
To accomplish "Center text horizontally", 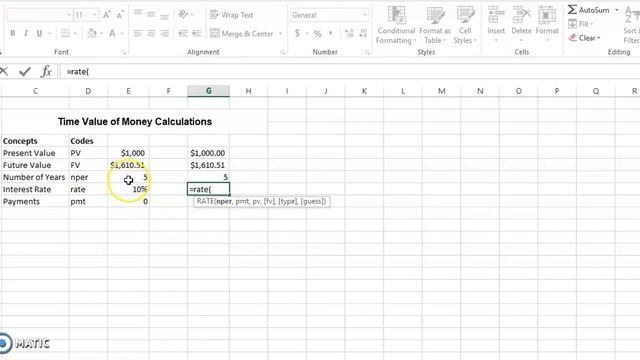I will tap(151, 33).
